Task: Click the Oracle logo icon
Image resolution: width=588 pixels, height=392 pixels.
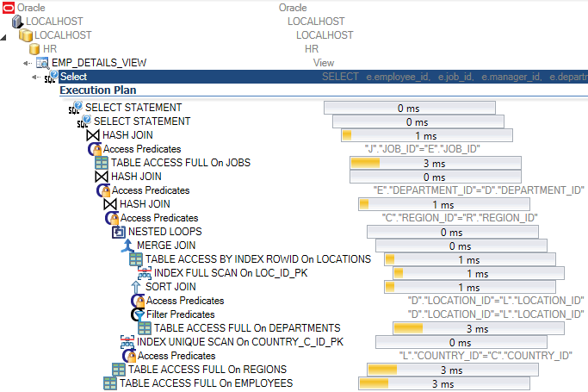Action: tap(8, 7)
